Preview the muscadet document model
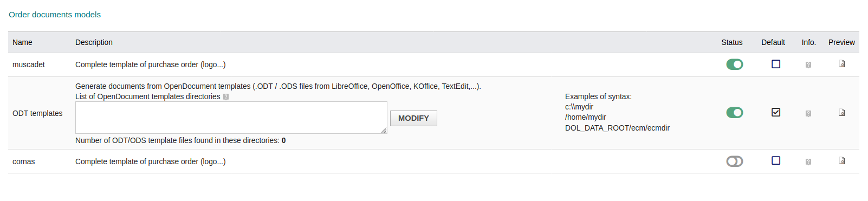This screenshot has width=868, height=201. click(x=842, y=64)
